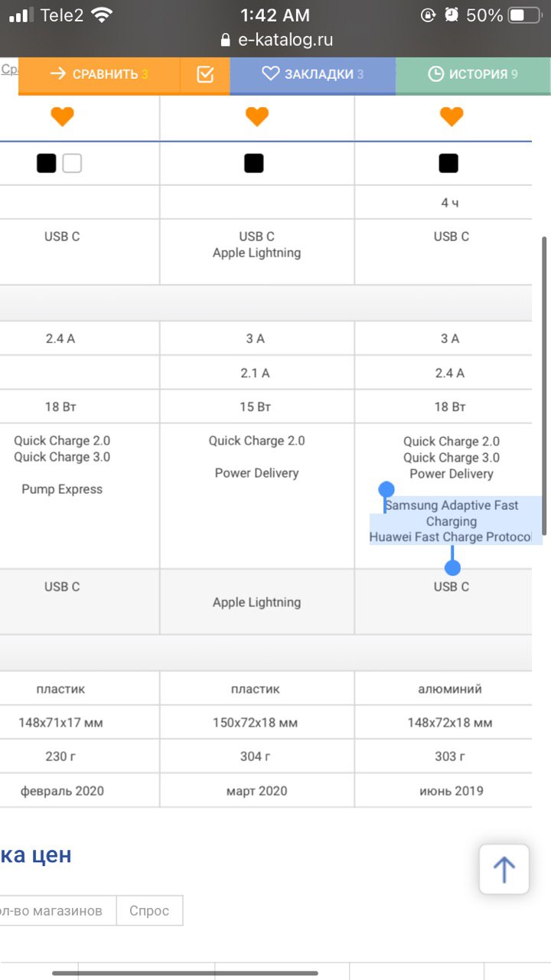Select black color swatch in last column
Viewport: 551px width, 980px height.
448,163
